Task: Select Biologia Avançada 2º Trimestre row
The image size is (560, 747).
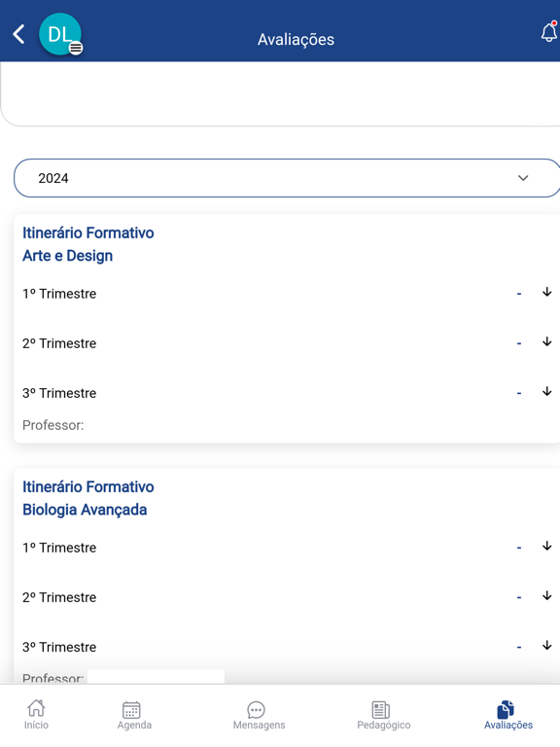Action: coord(287,597)
